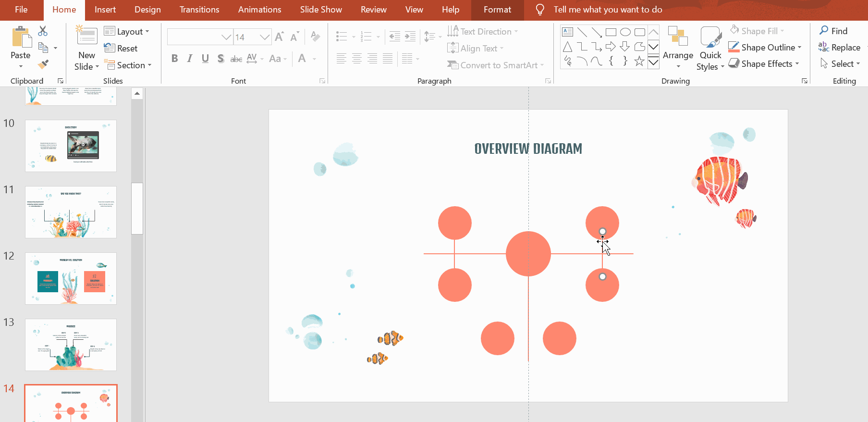Open the Animations tab

pyautogui.click(x=259, y=10)
